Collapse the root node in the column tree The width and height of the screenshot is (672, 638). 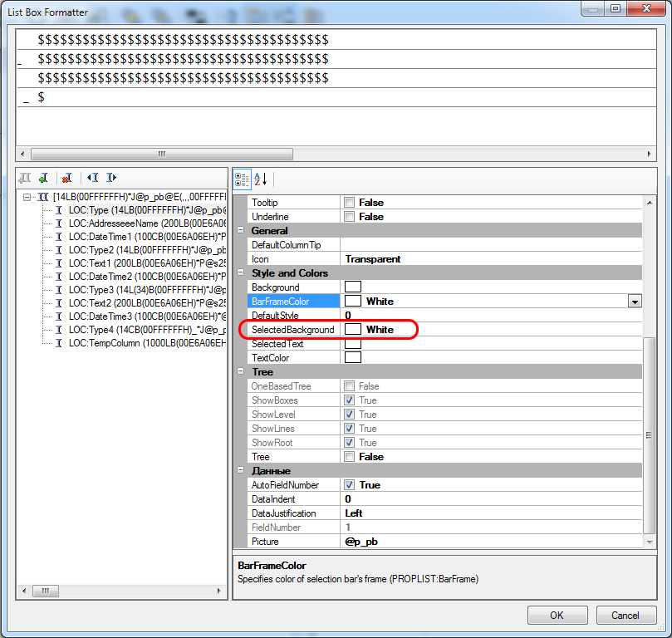28,197
